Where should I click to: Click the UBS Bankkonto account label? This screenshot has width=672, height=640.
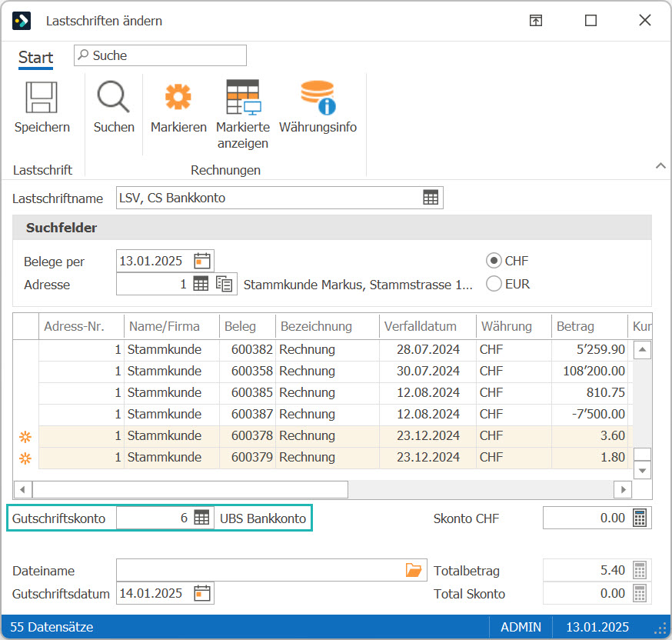[x=263, y=518]
